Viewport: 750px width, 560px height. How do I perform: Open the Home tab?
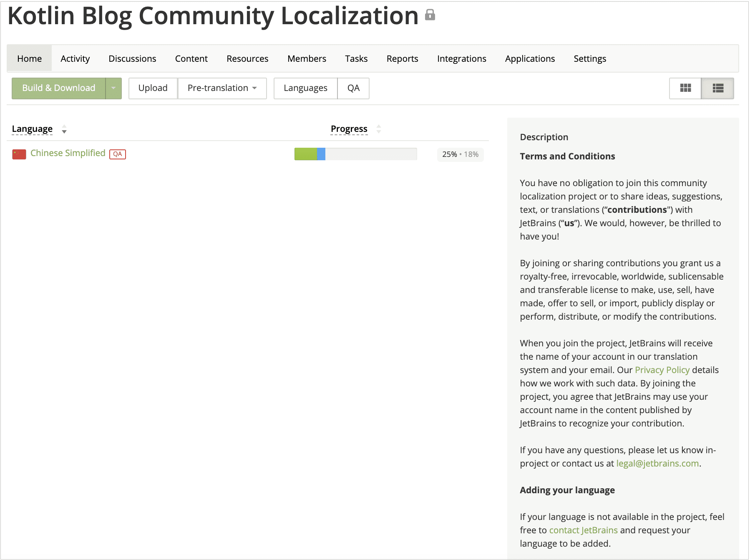[x=29, y=58]
